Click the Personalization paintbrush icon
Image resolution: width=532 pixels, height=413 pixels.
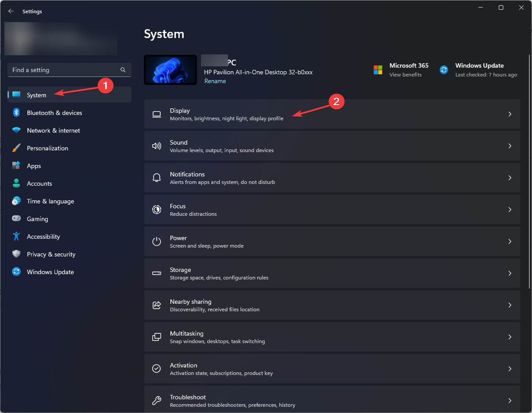coord(16,148)
